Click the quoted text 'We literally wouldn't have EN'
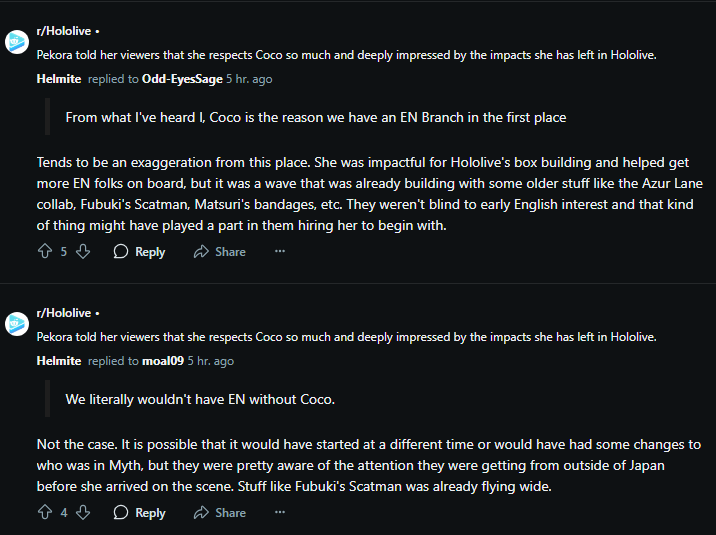Image resolution: width=716 pixels, height=535 pixels. coord(199,399)
